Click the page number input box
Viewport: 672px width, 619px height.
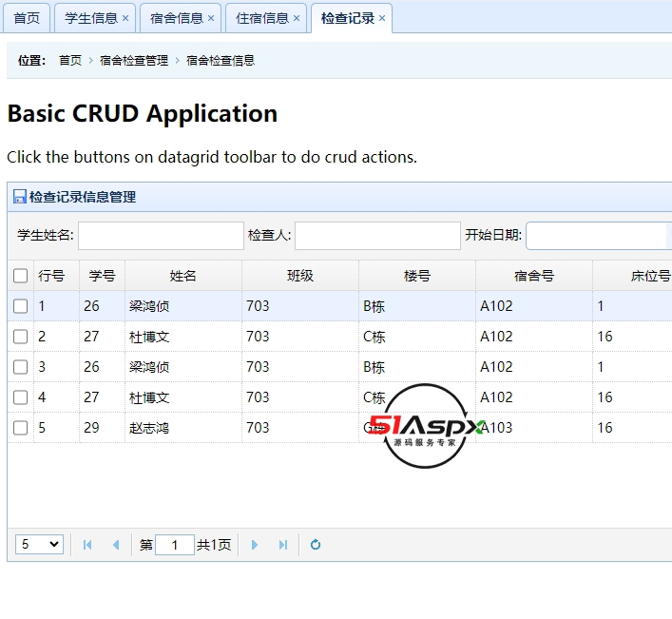click(175, 545)
